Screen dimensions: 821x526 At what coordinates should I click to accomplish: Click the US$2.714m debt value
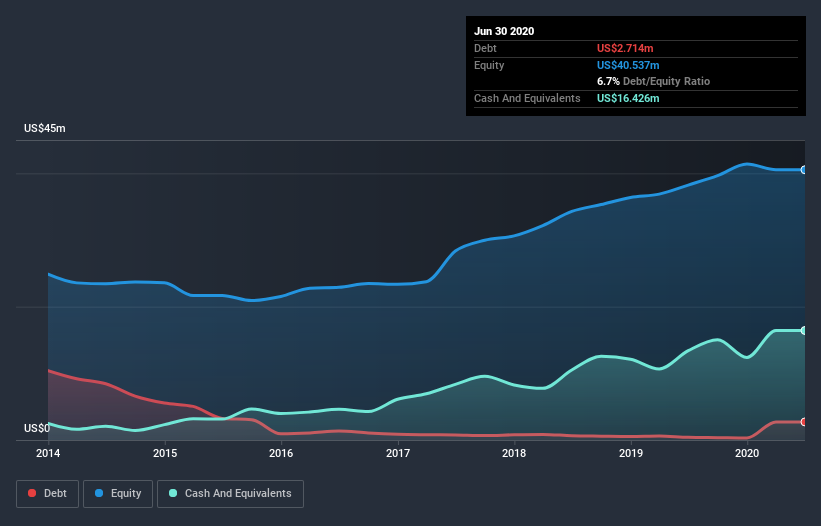point(625,48)
